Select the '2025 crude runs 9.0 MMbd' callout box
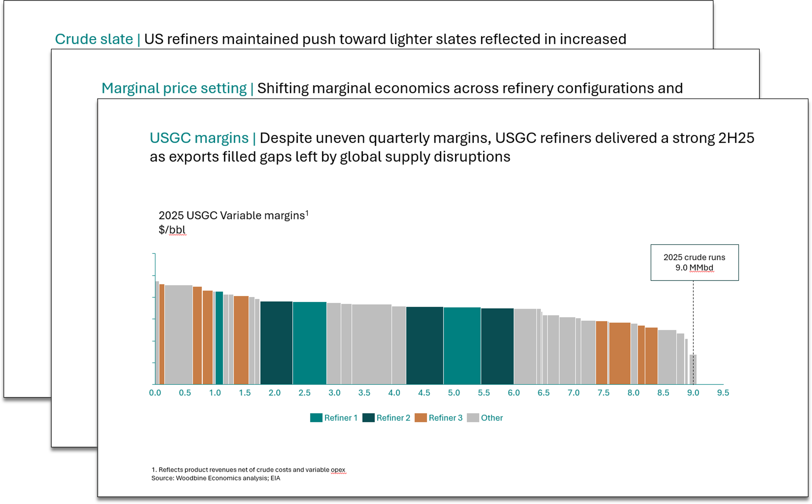This screenshot has height=504, width=812. [695, 263]
